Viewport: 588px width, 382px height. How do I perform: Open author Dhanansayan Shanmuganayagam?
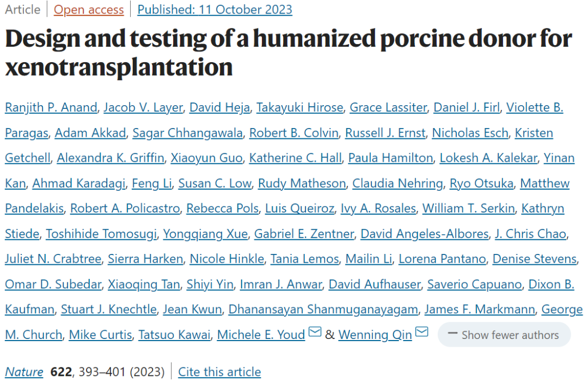point(323,309)
